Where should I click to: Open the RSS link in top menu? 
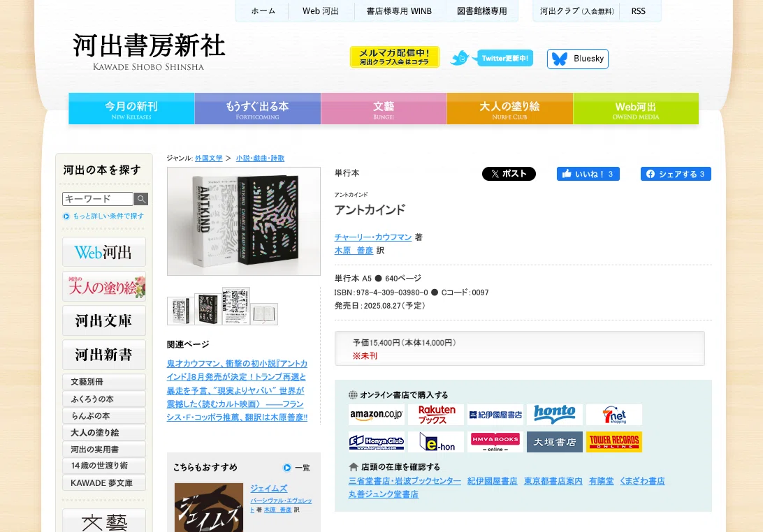639,10
